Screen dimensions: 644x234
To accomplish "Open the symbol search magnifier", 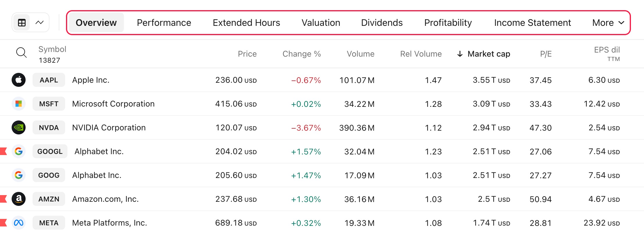I will (x=22, y=53).
